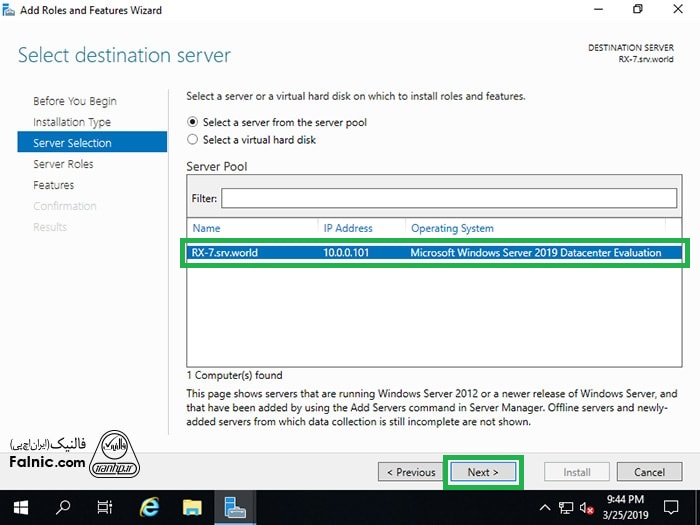Choose the Select a virtual hard disk option

point(193,140)
